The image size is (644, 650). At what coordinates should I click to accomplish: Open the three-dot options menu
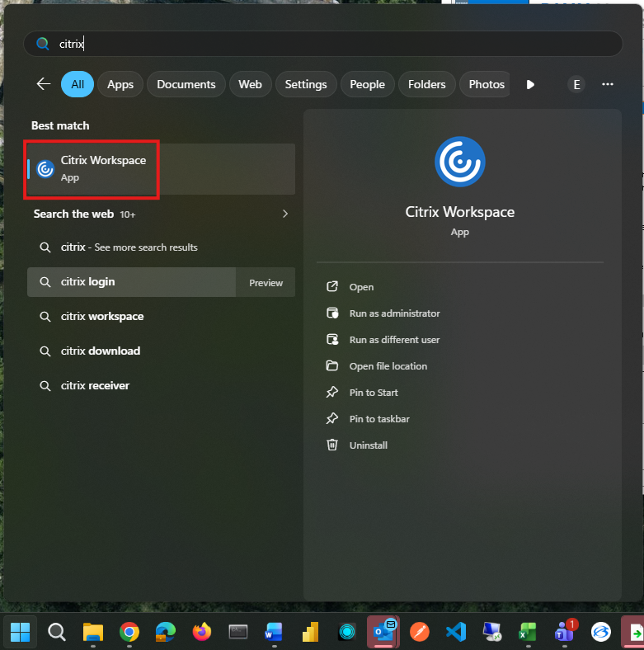[608, 85]
